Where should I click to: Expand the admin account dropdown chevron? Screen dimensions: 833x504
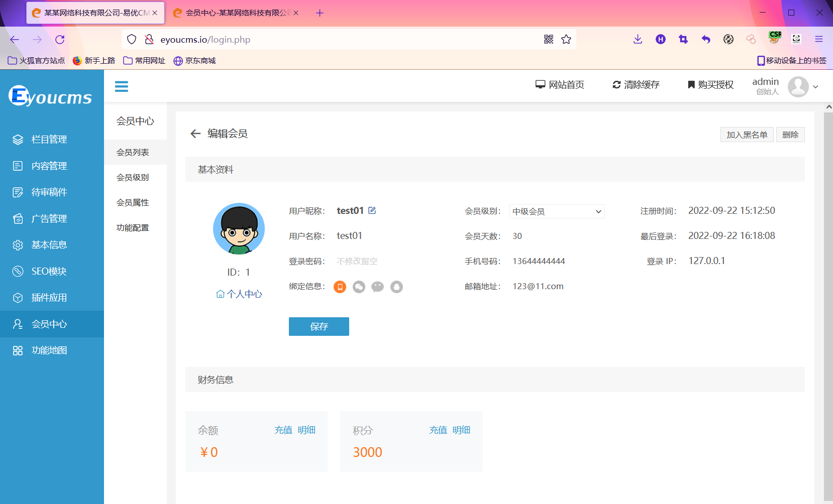tap(816, 87)
